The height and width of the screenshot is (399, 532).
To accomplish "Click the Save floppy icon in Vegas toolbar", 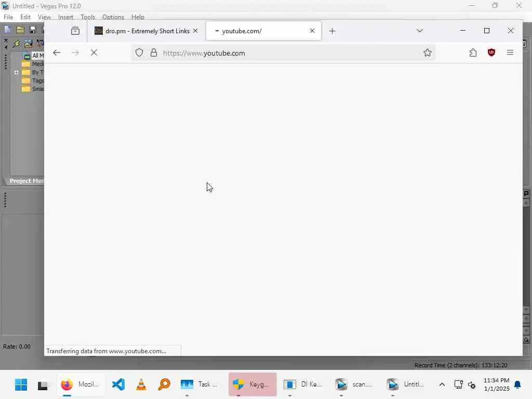I will click(33, 30).
